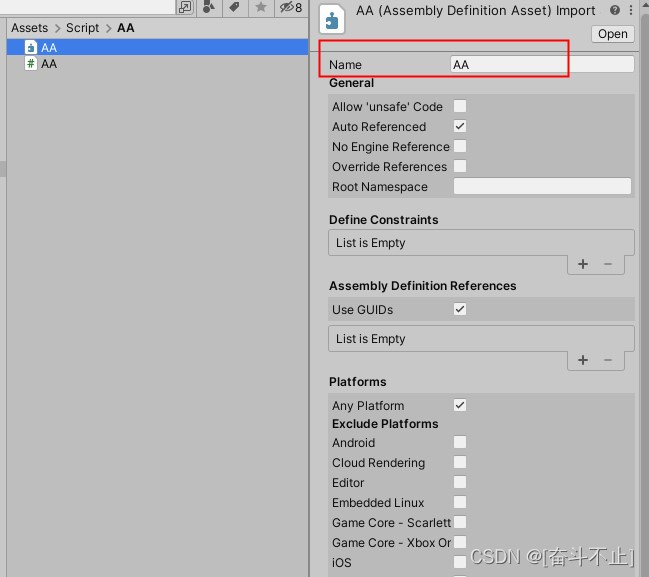This screenshot has width=649, height=577.
Task: Enable Allow 'unsafe' Code checkbox
Action: (460, 106)
